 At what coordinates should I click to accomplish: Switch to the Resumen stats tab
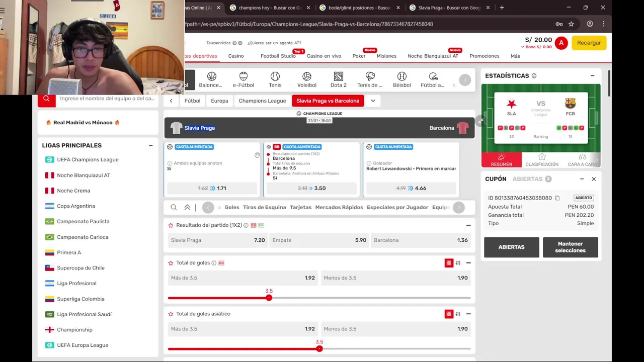pos(502,160)
